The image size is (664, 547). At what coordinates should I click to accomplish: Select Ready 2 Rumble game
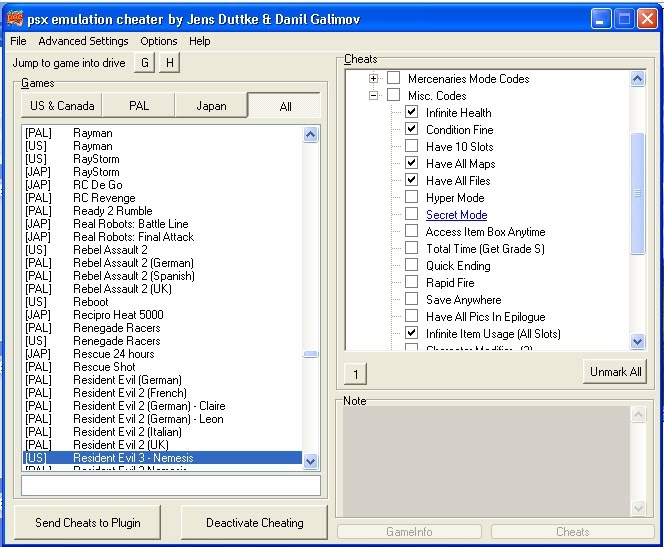pyautogui.click(x=163, y=211)
